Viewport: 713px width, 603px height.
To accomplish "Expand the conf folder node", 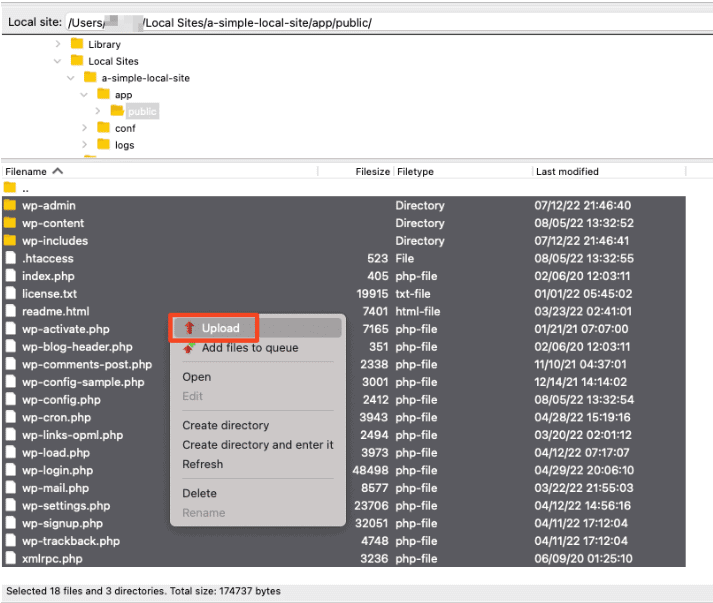I will tap(84, 128).
